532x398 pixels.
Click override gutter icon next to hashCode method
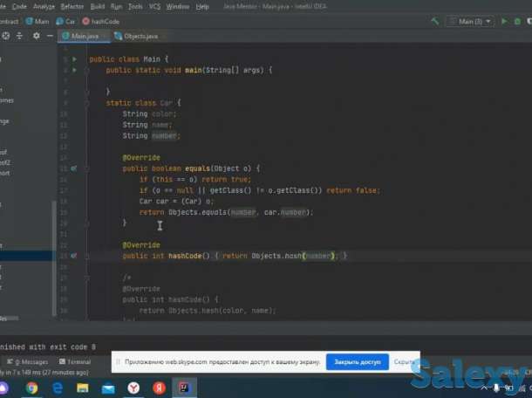pos(75,256)
